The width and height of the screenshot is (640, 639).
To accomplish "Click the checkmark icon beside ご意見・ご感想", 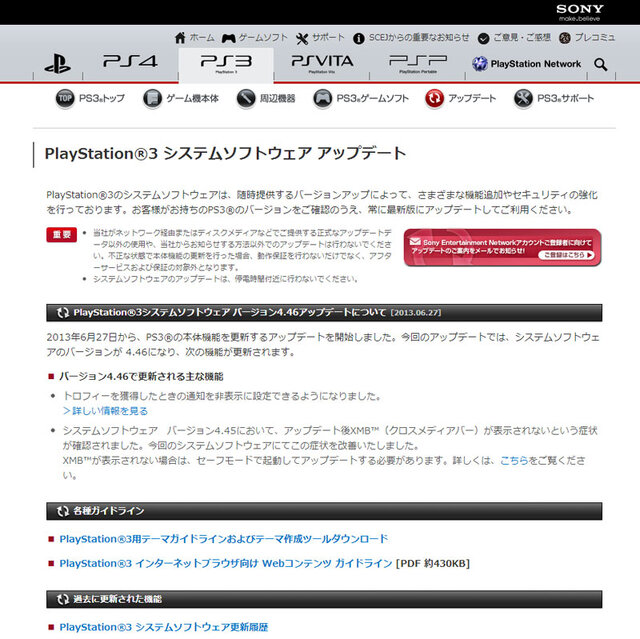I will coord(483,38).
